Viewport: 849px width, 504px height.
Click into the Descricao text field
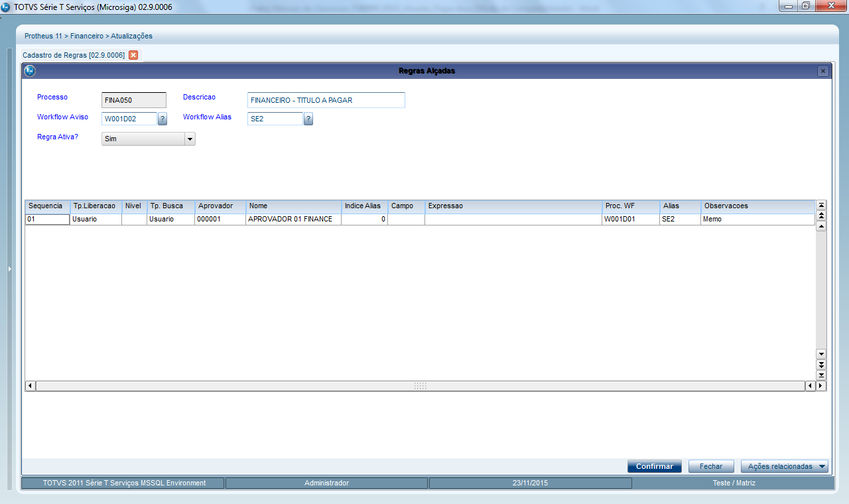(326, 100)
